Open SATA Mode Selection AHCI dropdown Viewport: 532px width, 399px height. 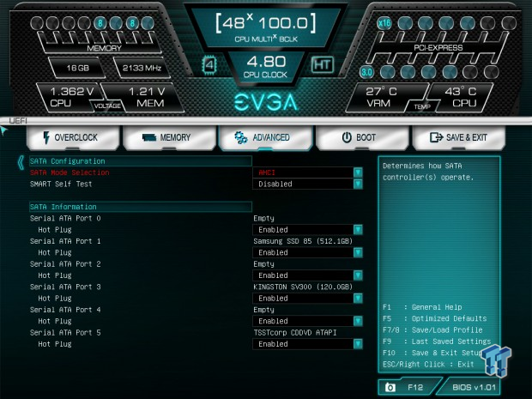tap(308, 172)
